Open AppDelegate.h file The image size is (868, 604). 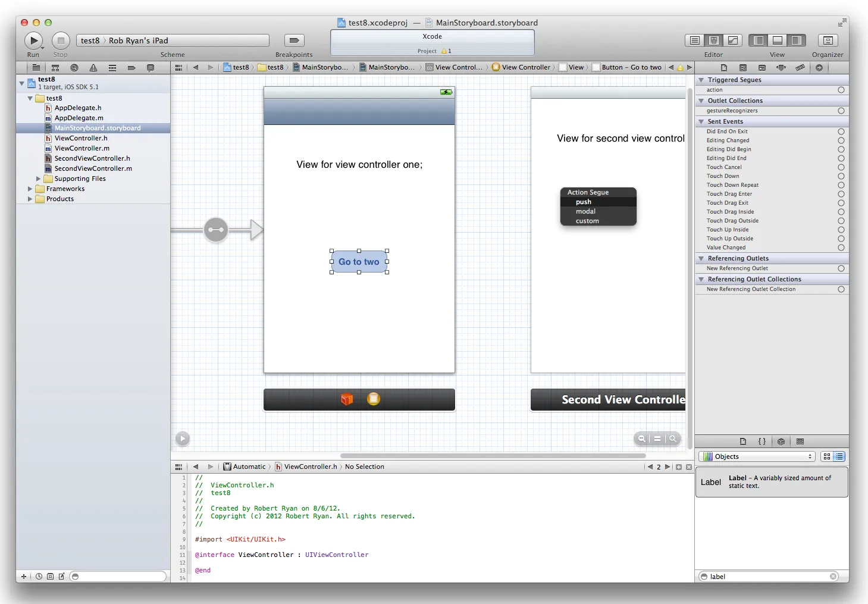click(78, 108)
